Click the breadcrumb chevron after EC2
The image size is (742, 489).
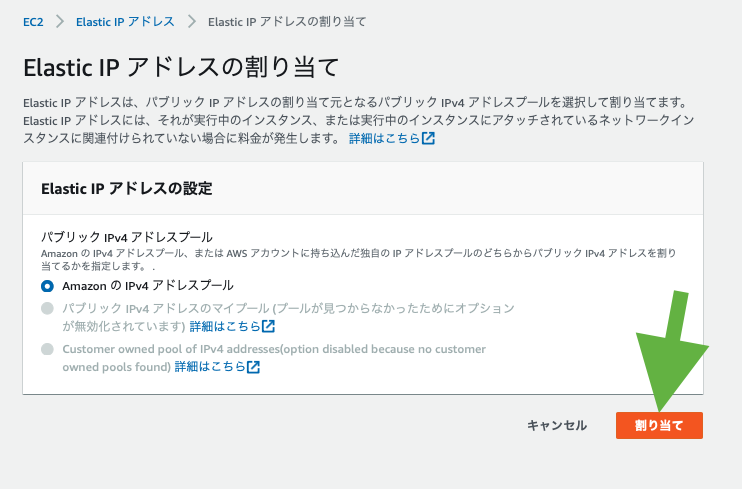[60, 21]
